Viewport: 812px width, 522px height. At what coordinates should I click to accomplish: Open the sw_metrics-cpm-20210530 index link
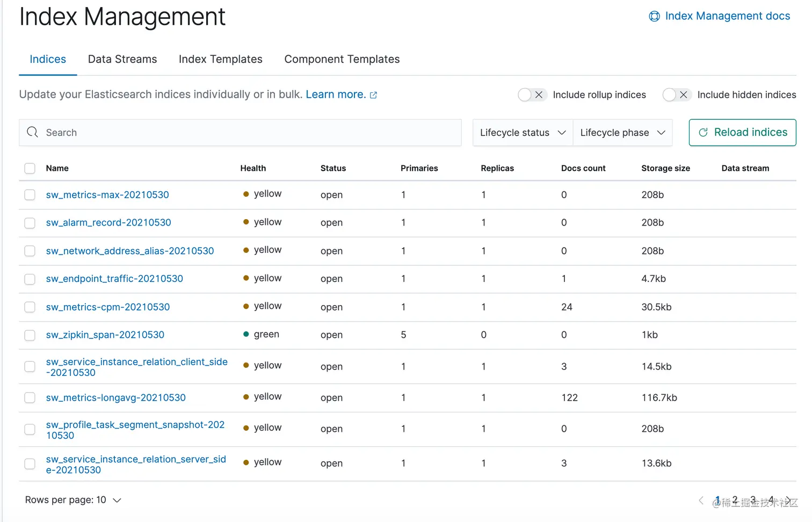point(108,307)
